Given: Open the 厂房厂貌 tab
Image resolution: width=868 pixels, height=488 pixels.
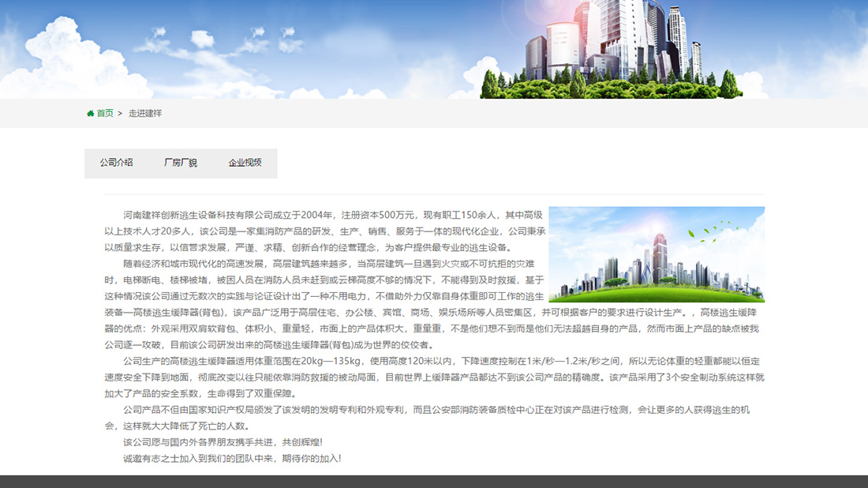Looking at the screenshot, I should click(x=181, y=163).
